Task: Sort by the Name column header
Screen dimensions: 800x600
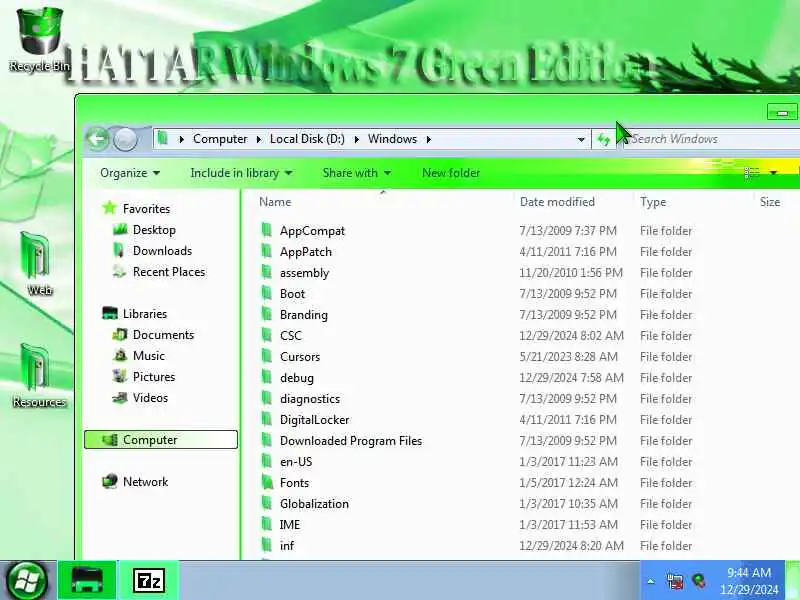Action: [x=275, y=202]
